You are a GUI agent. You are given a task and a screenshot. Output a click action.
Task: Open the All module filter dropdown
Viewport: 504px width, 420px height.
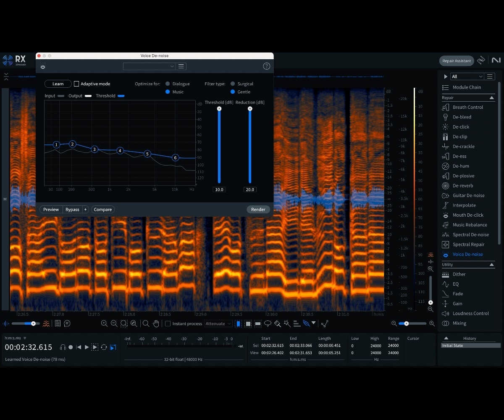(467, 76)
